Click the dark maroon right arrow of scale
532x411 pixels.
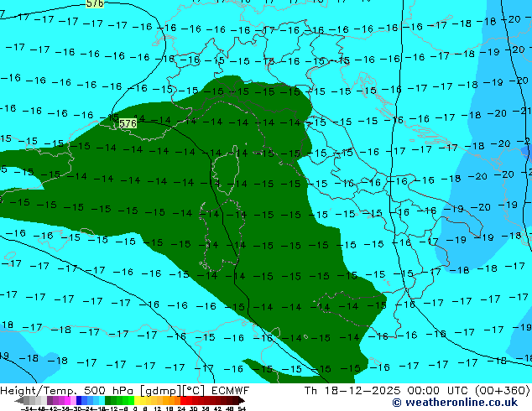pyautogui.click(x=241, y=400)
